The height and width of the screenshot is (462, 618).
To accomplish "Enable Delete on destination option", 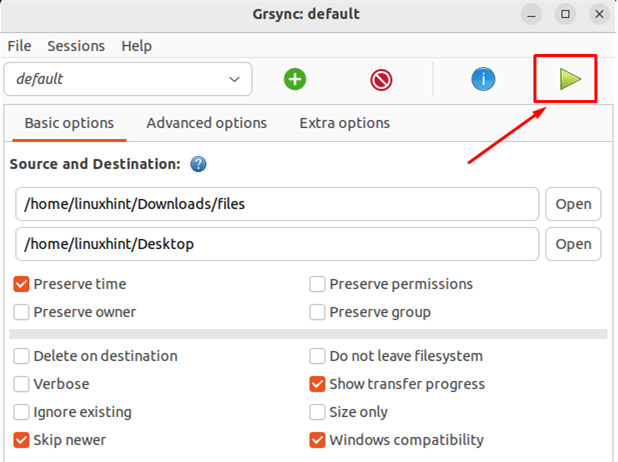I will pyautogui.click(x=22, y=356).
